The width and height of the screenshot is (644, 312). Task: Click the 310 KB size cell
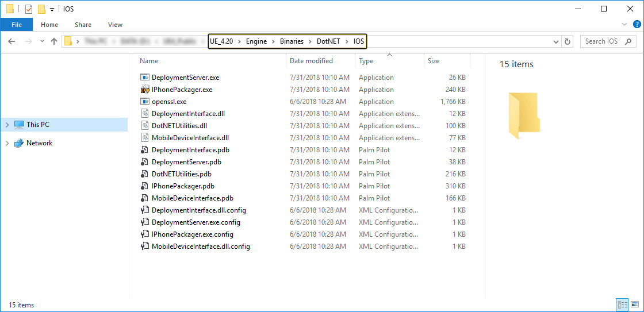455,186
